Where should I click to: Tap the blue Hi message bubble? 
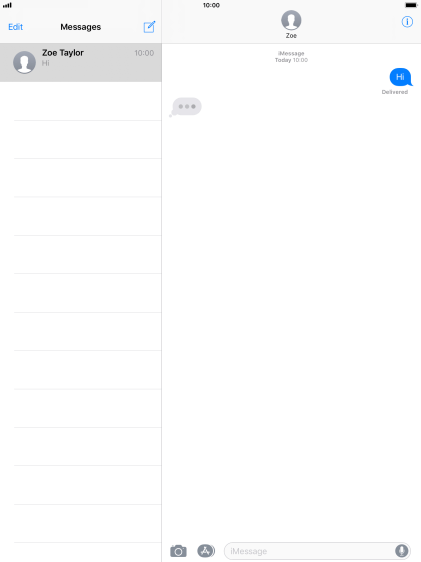(x=401, y=77)
